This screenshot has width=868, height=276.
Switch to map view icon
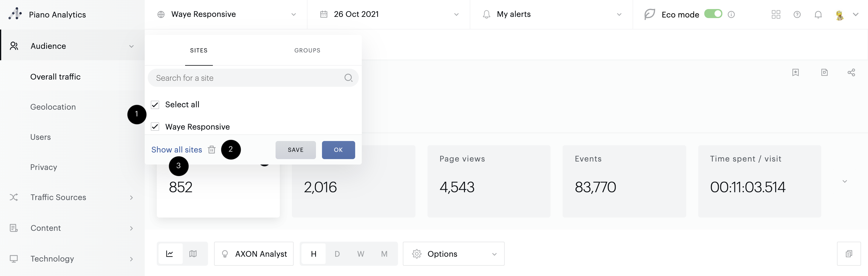(x=193, y=254)
